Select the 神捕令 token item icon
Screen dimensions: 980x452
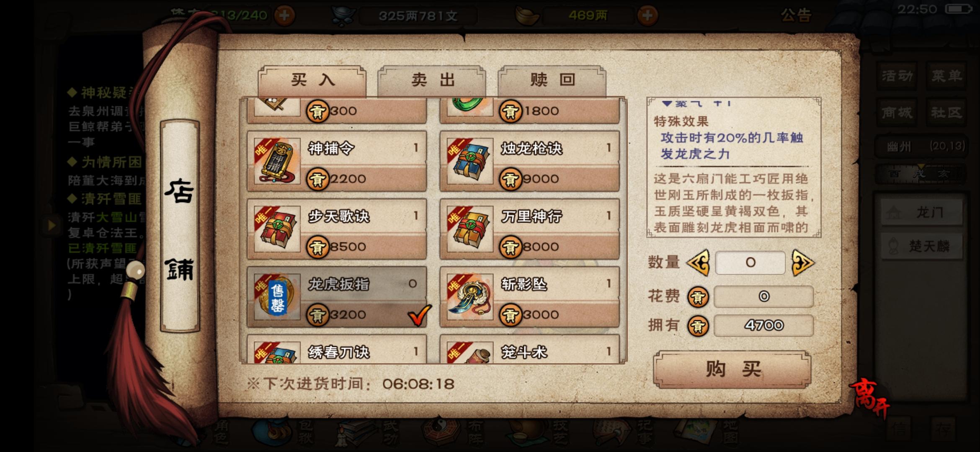point(277,161)
